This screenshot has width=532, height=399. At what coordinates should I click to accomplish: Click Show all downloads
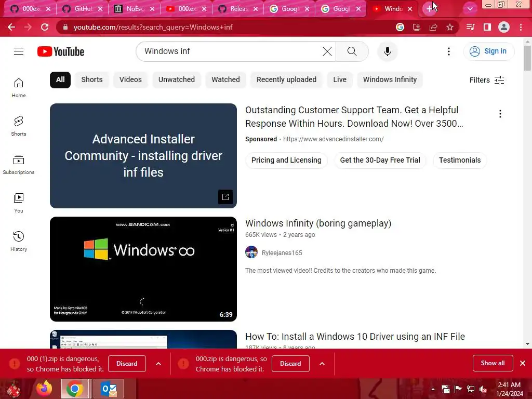tap(493, 363)
